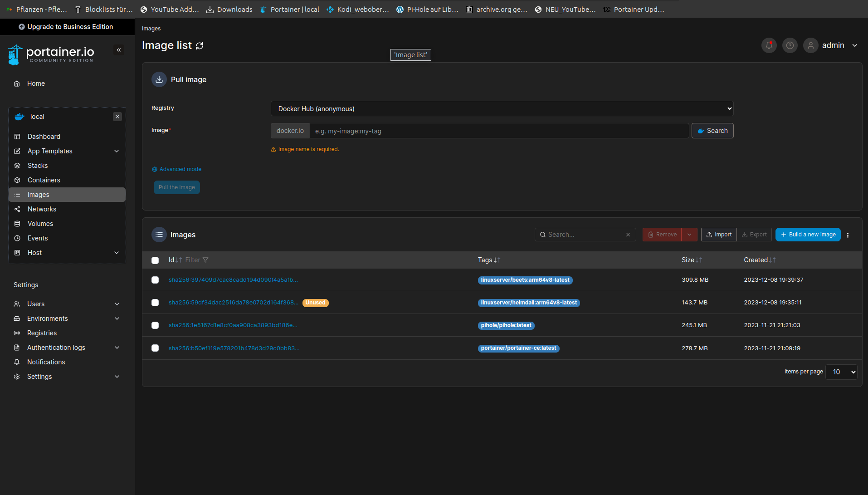The height and width of the screenshot is (495, 868).
Task: Open image sha256:397409d7cac8cadd link
Action: [x=233, y=280]
